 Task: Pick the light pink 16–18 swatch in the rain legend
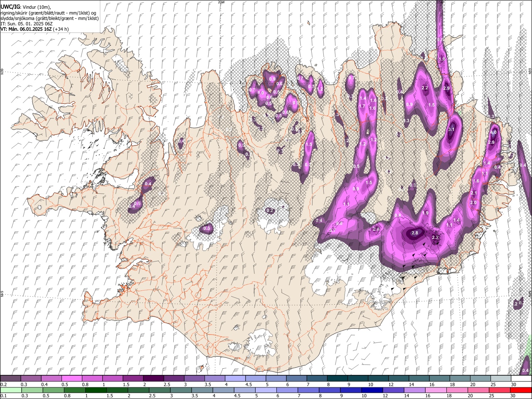[436, 390]
